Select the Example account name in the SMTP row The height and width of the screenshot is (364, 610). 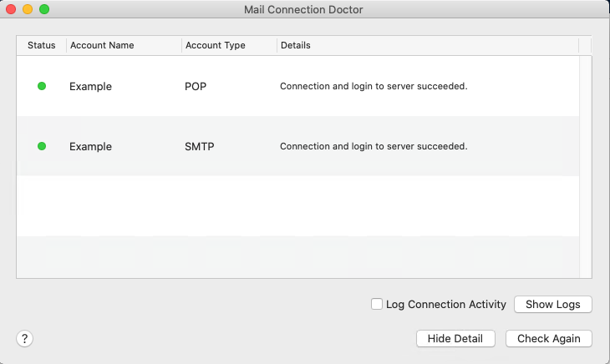coord(90,146)
